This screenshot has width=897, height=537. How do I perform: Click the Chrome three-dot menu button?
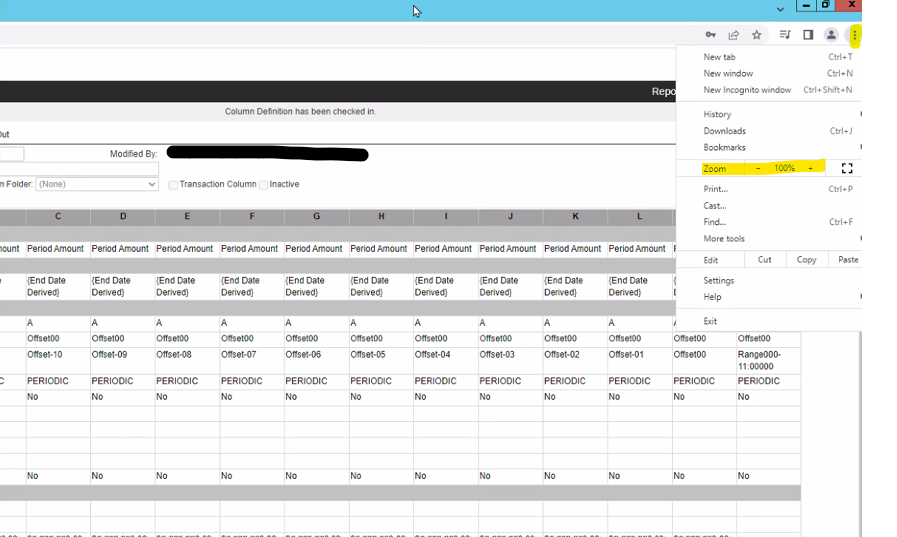854,35
